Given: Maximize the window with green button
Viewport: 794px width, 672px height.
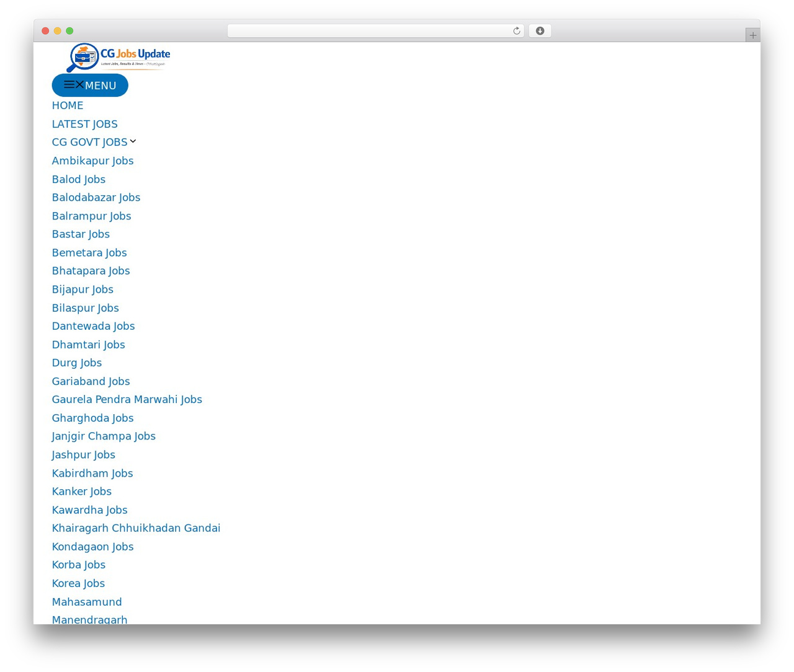Looking at the screenshot, I should coord(69,31).
